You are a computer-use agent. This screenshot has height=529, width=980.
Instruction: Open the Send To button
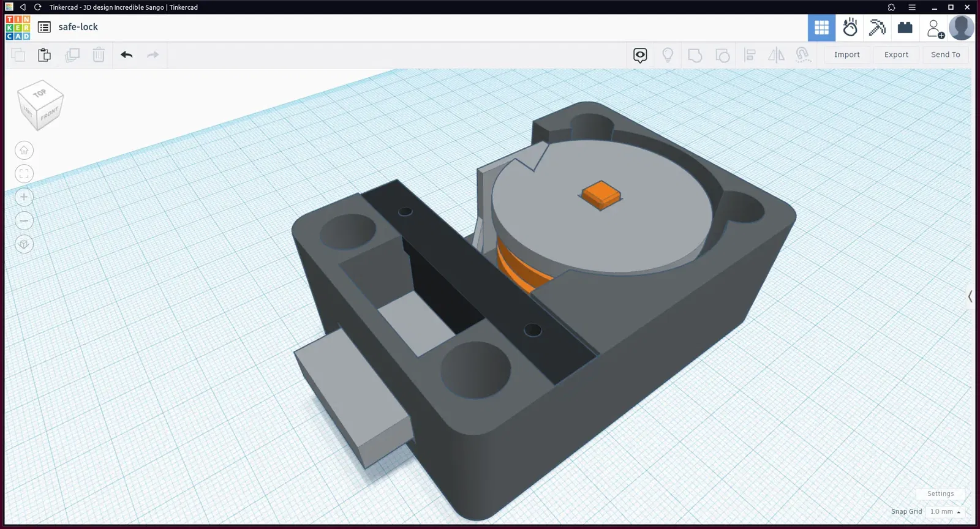946,54
